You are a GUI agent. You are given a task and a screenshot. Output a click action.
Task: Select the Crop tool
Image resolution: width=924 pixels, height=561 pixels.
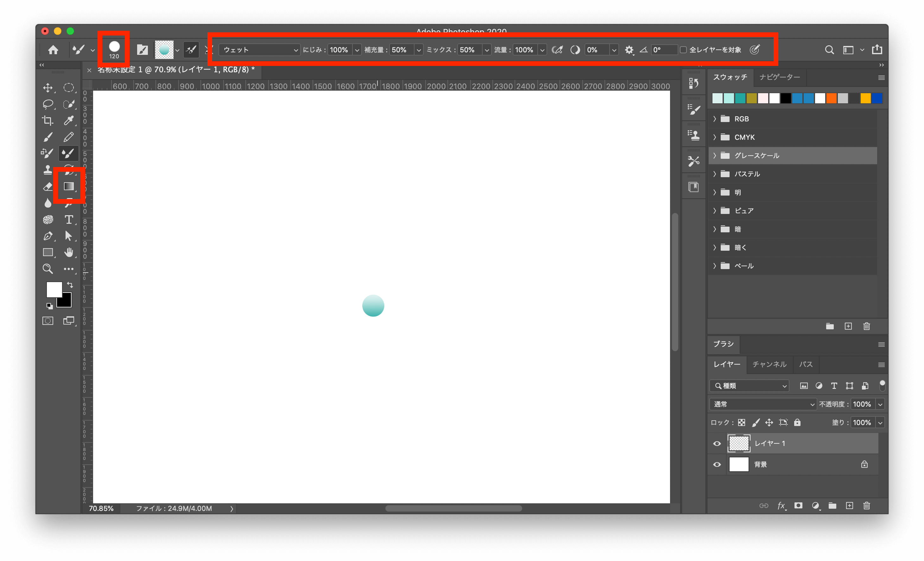point(47,120)
